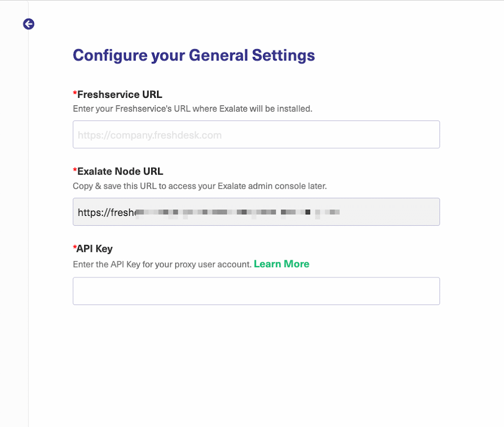Open the Learn More link
504x427 pixels.
281,264
